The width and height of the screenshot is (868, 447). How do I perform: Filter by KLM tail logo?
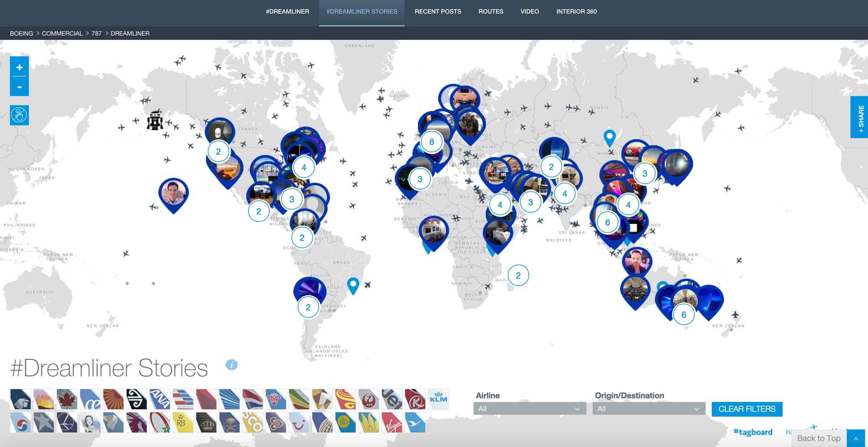[438, 399]
